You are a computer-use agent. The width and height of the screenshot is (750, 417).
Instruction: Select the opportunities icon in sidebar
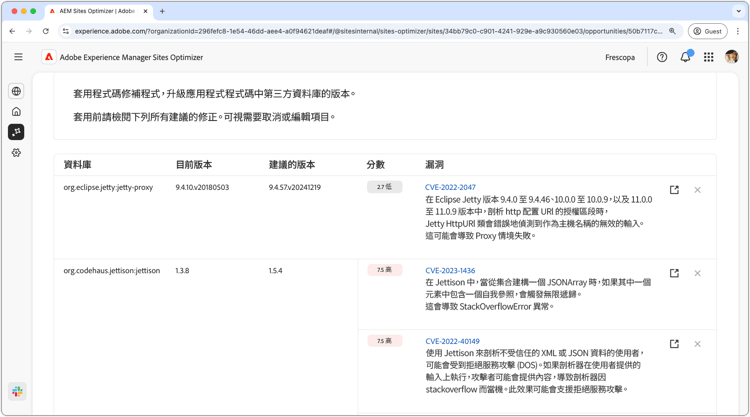coord(16,132)
